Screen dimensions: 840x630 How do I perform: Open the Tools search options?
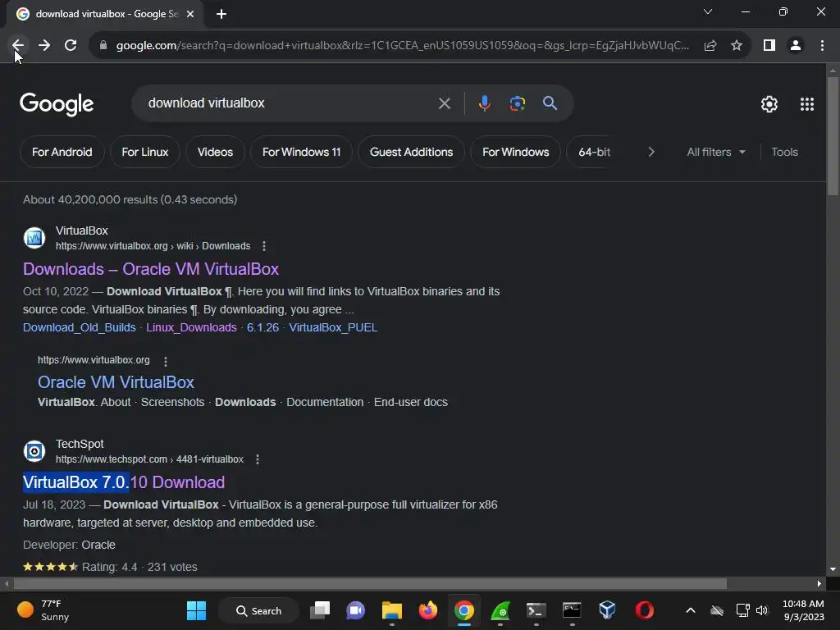tap(784, 152)
